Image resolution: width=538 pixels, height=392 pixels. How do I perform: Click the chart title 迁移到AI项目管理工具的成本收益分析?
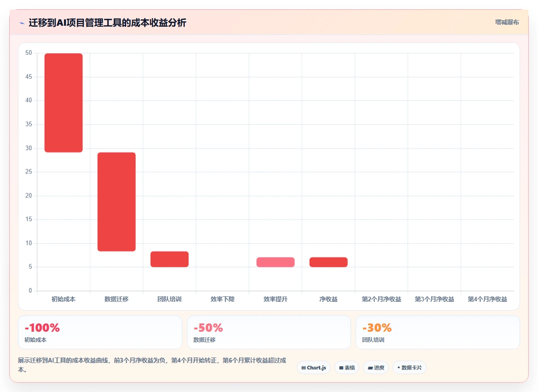pos(107,23)
